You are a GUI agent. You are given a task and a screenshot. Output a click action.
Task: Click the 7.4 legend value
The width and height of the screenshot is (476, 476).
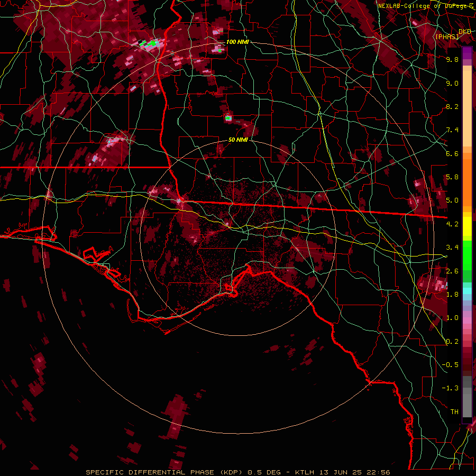[452, 130]
